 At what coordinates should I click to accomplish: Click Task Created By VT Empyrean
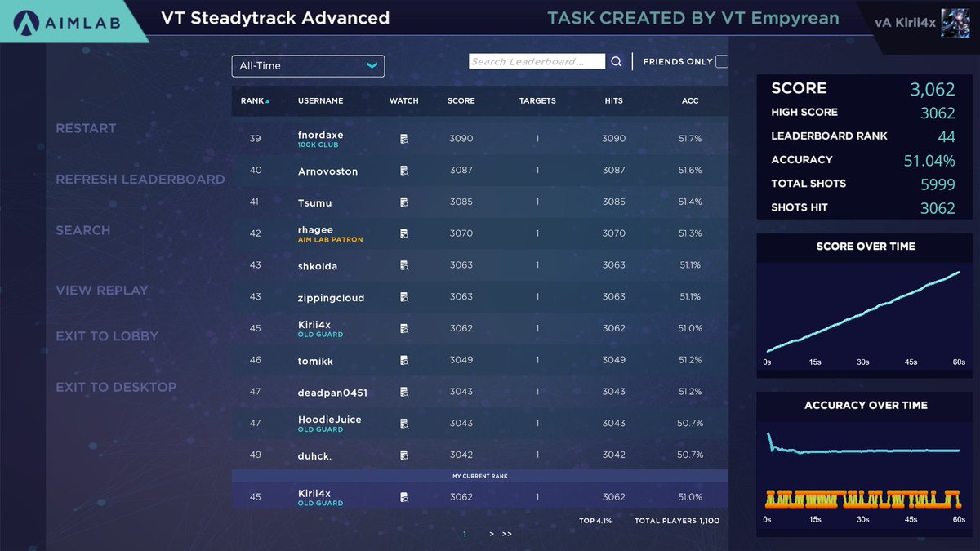(693, 18)
